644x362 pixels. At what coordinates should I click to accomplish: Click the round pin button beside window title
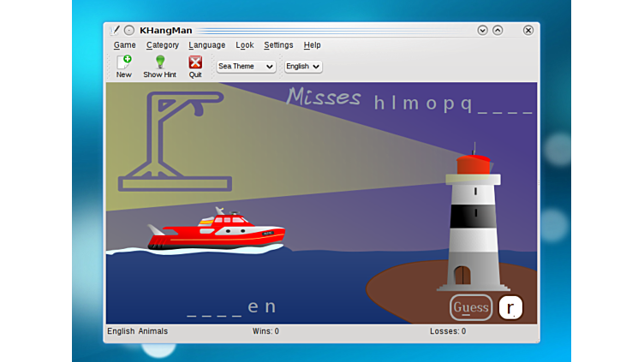[x=129, y=30]
